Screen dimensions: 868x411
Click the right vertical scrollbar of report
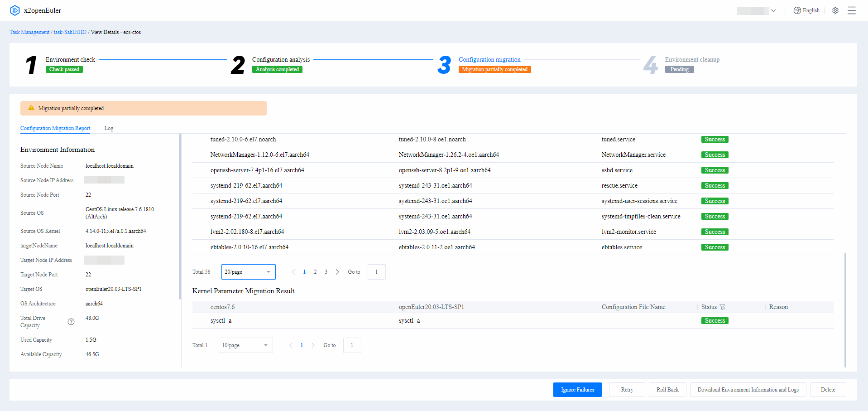(845, 310)
